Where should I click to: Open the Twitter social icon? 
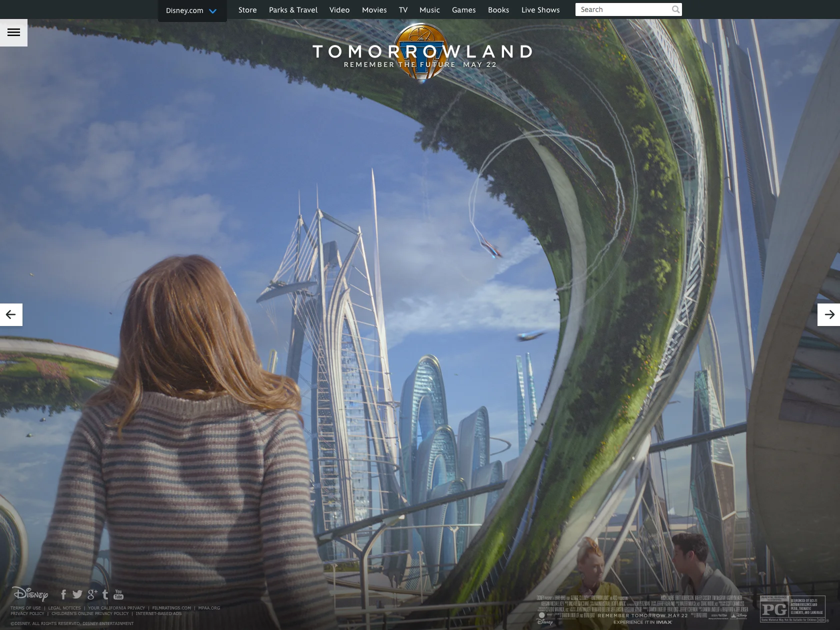tap(77, 594)
